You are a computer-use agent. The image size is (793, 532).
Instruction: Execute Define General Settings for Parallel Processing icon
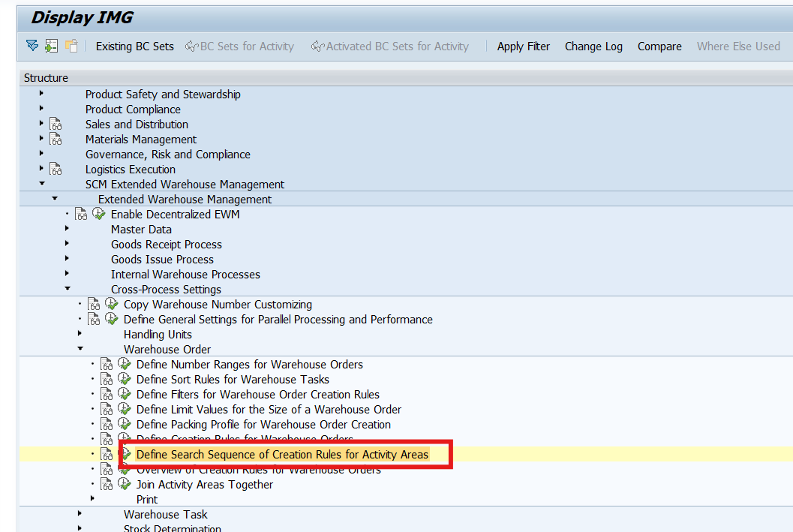(x=111, y=319)
